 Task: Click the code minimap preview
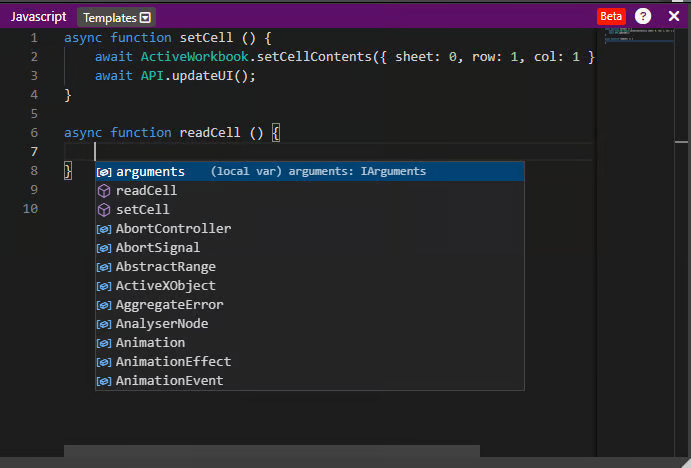[x=630, y=36]
